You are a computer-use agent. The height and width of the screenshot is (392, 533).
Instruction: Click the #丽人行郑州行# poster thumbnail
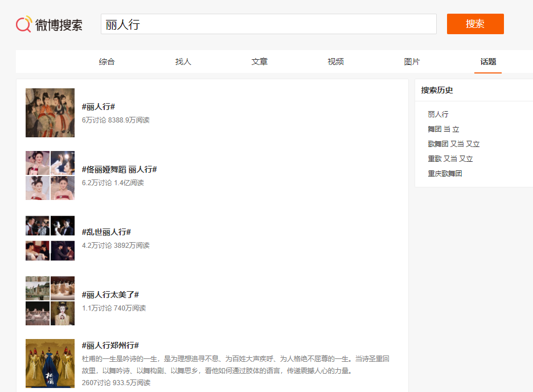click(50, 364)
